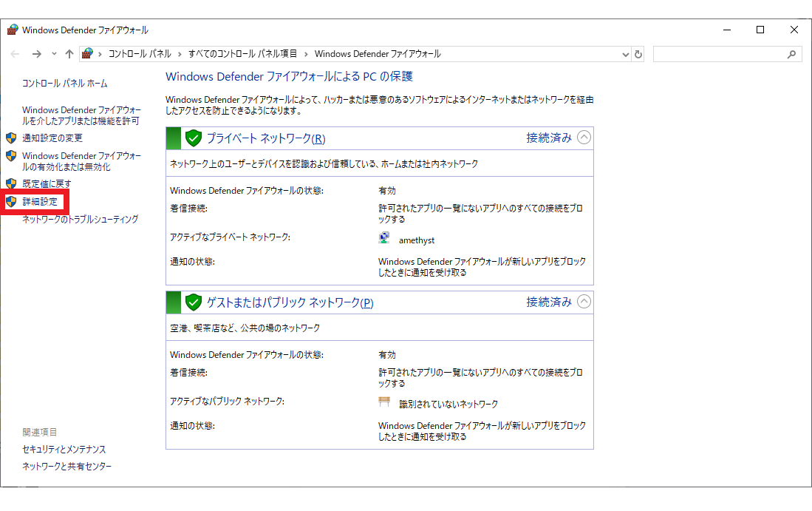The width and height of the screenshot is (812, 511).
Task: Open firewall 有効化または無効化 link
Action: tap(81, 161)
